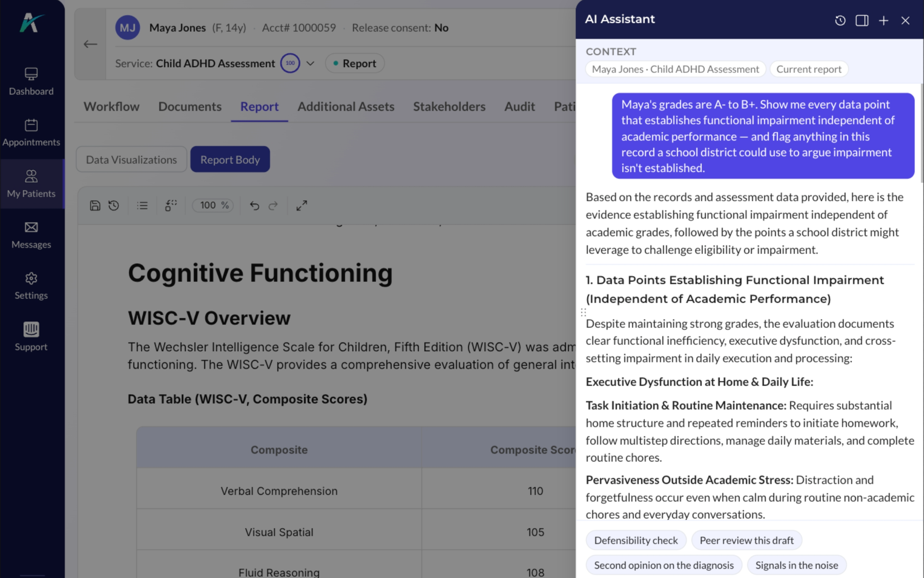Click the Composite column header
The width and height of the screenshot is (924, 578).
pyautogui.click(x=279, y=449)
